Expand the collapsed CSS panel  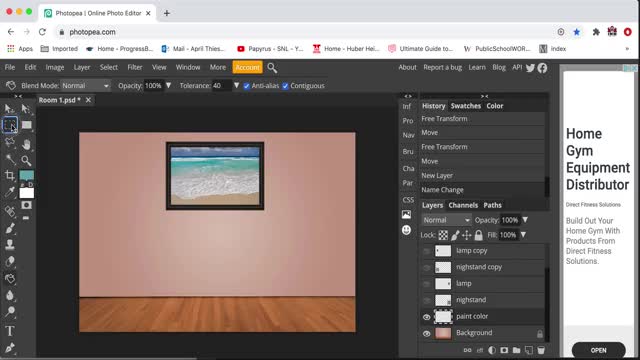[x=408, y=200]
